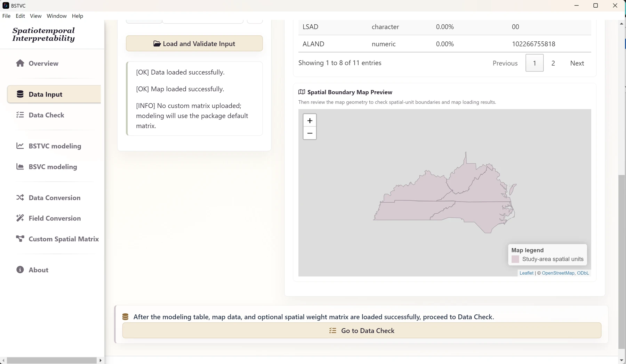Click the horizontal scrollbar right arrow
Screen dimensions: 626x364
(101, 361)
